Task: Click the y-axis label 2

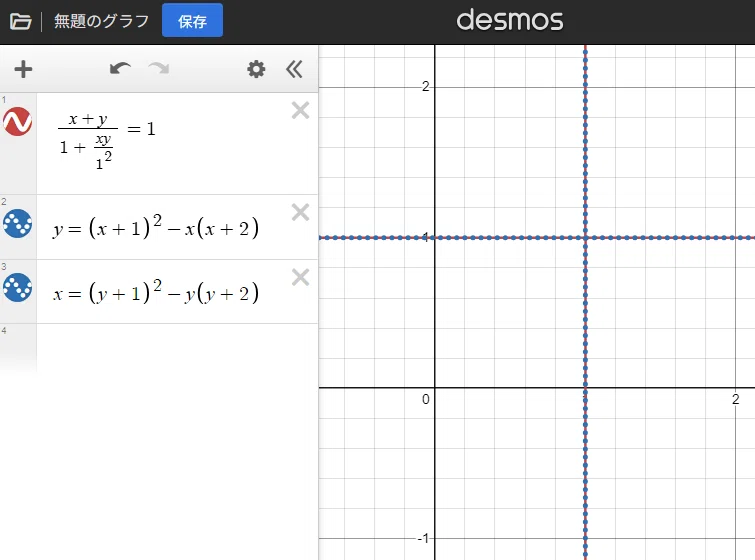Action: 426,87
